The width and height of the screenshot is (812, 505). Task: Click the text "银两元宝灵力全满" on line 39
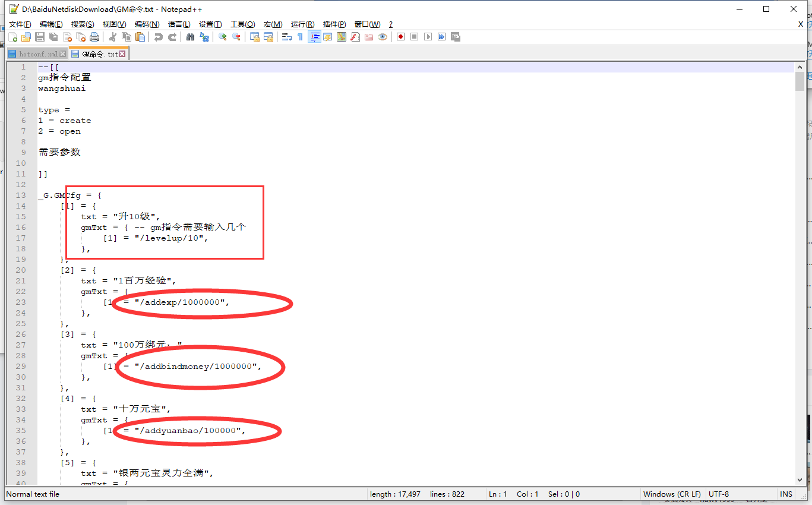click(163, 474)
